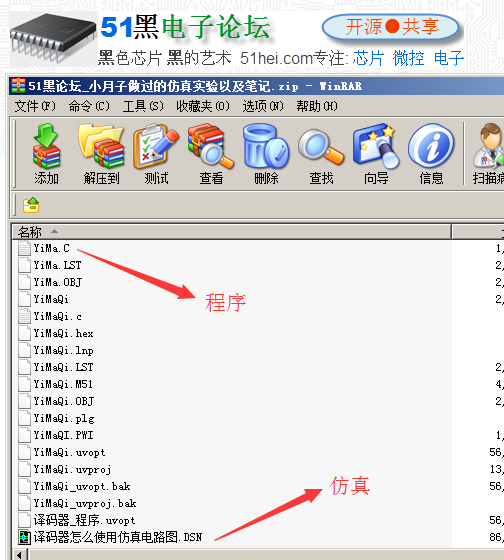
Task: Open the 文件(F) menu
Action: click(35, 106)
